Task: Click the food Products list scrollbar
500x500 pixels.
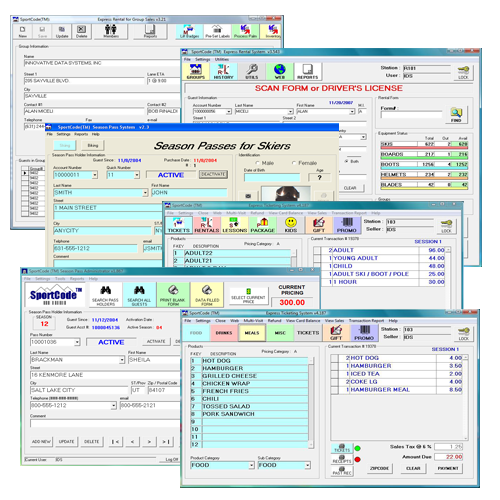Action: click(311, 403)
